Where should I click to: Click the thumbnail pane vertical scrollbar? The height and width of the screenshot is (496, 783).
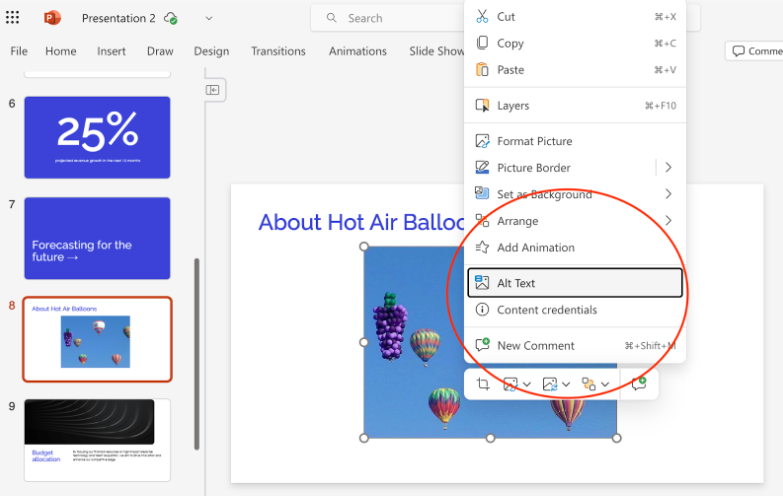click(197, 354)
